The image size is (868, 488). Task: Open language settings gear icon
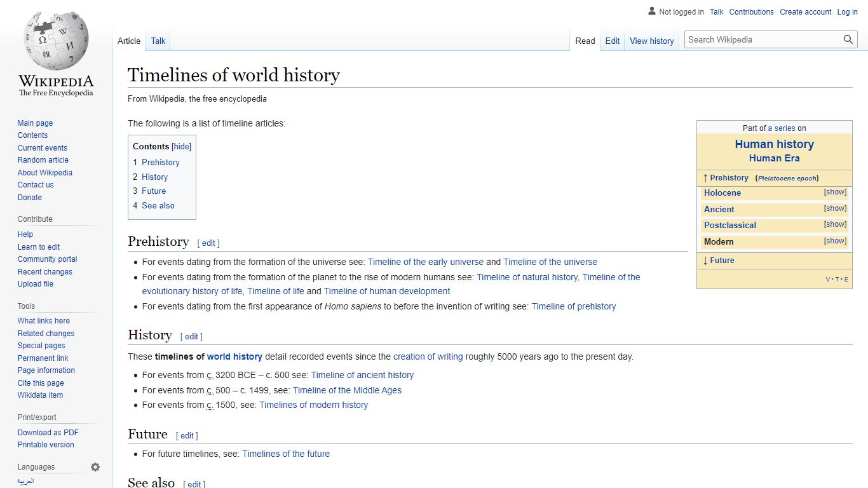click(x=95, y=467)
